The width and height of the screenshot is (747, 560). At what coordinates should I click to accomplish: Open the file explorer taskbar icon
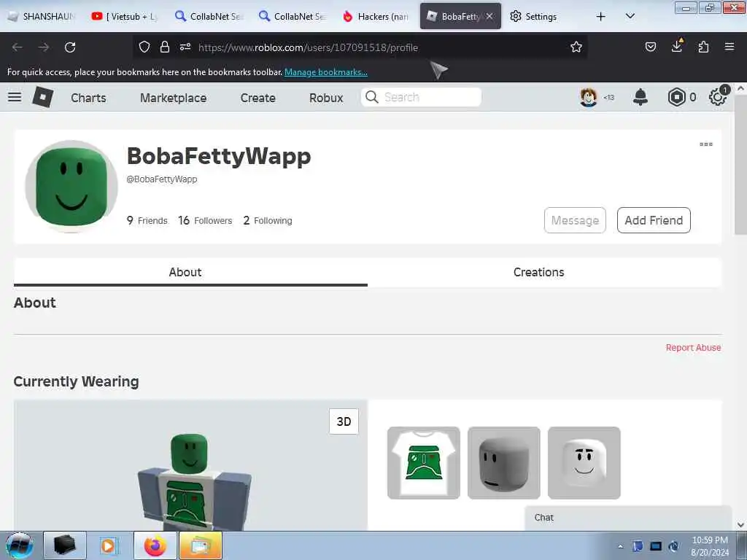point(200,545)
